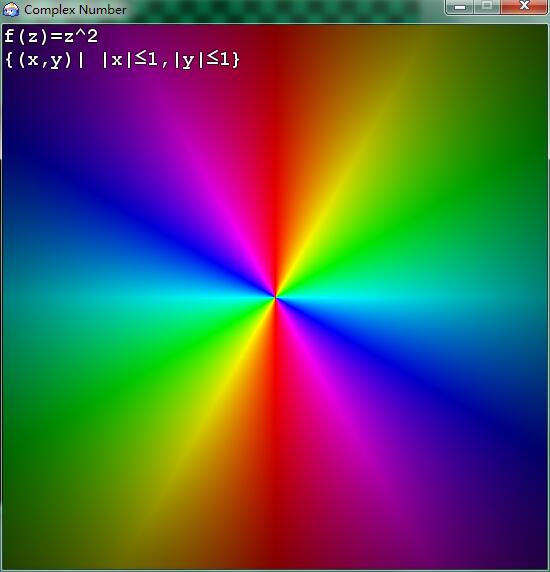The width and height of the screenshot is (550, 572).
Task: Click the Complex Number app icon in title bar
Action: (11, 10)
